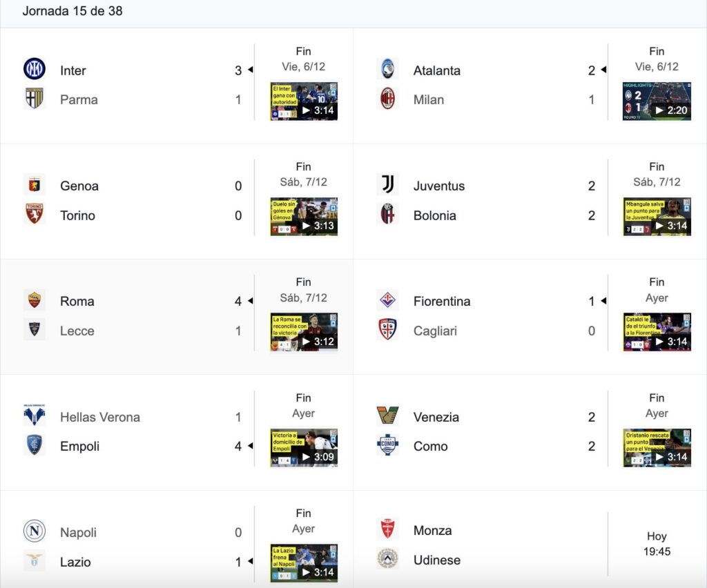Click the Napoli crest icon
707x588 pixels.
pyautogui.click(x=35, y=531)
